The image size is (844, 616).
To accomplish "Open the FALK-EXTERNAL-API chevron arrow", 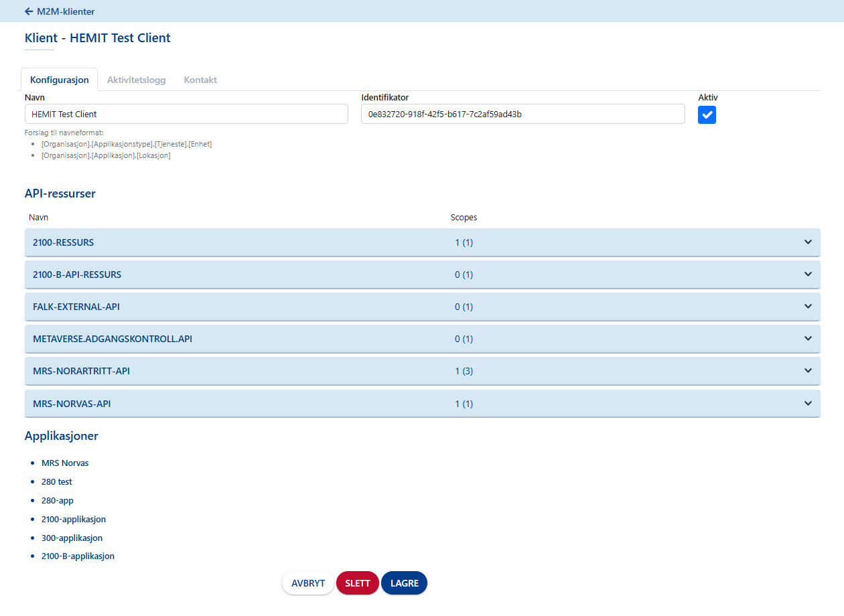I will [808, 307].
